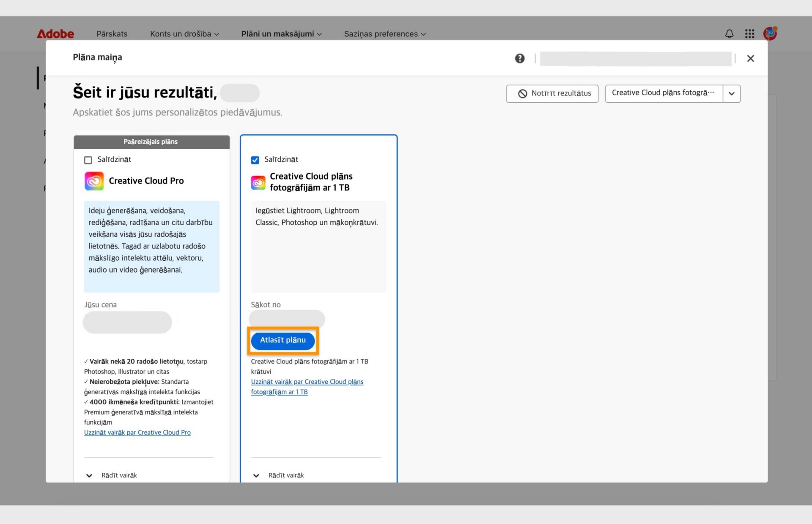Image resolution: width=812 pixels, height=524 pixels.
Task: Uncheck Salīdzināt for photography plan
Action: click(x=255, y=160)
